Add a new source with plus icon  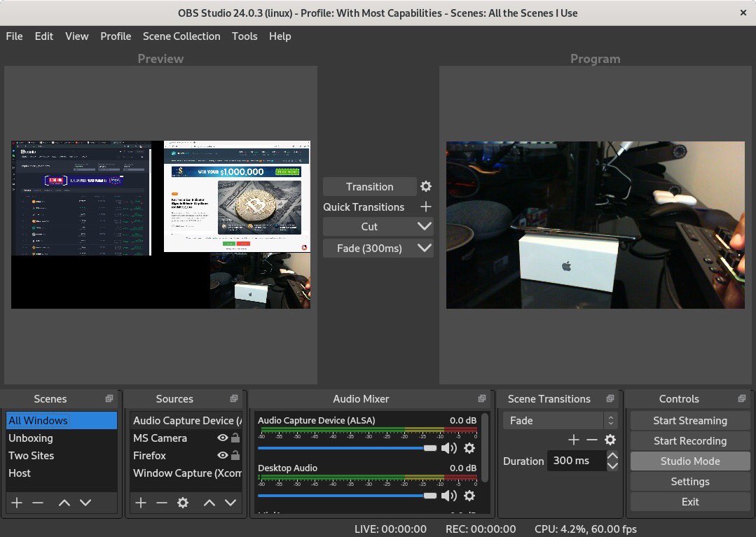click(141, 503)
